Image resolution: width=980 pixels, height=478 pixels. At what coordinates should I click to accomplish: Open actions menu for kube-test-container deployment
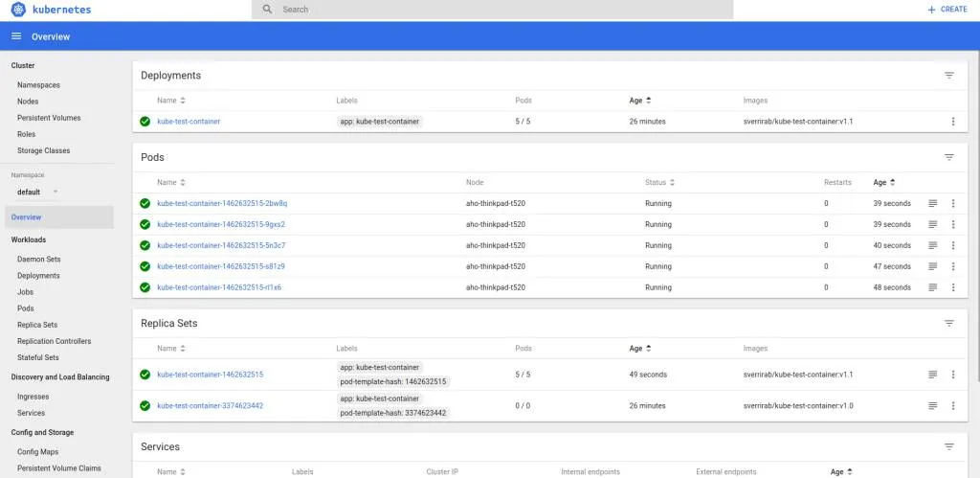point(952,122)
